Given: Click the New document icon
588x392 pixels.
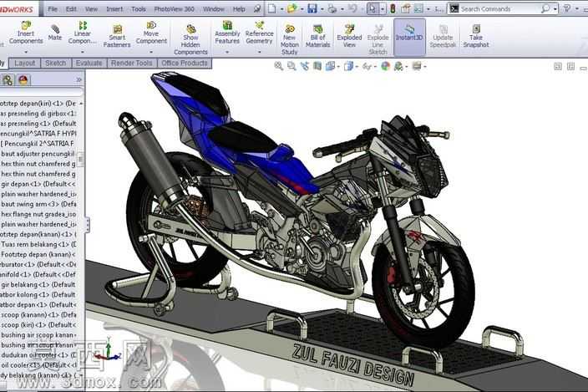Looking at the screenshot, I should point(272,8).
